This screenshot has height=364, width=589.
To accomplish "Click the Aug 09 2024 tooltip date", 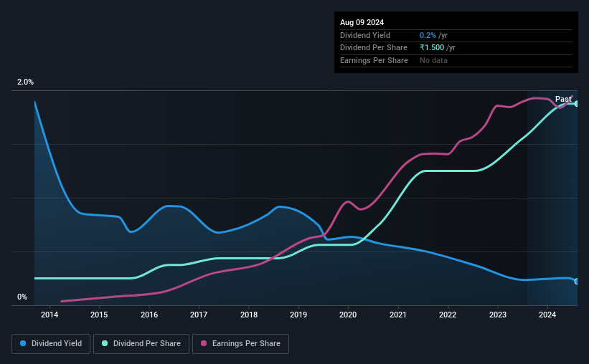I will click(362, 22).
